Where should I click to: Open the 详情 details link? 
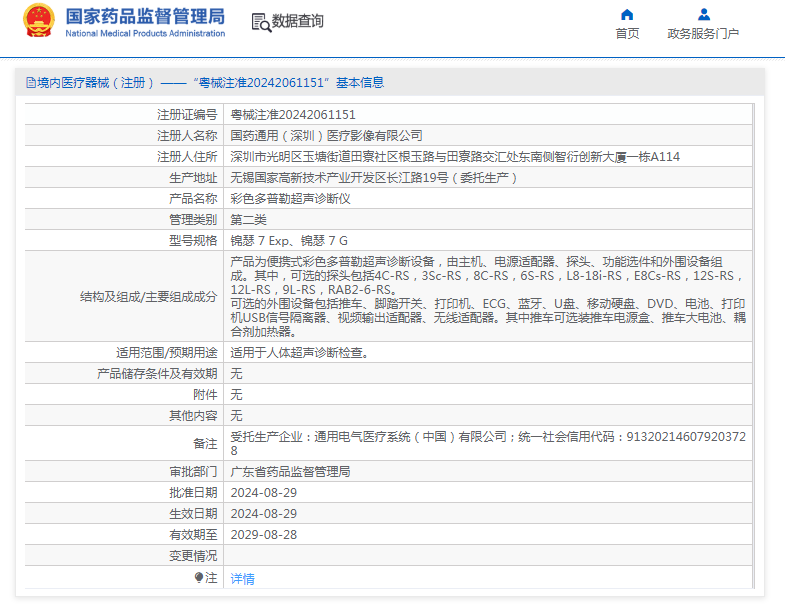tap(242, 578)
